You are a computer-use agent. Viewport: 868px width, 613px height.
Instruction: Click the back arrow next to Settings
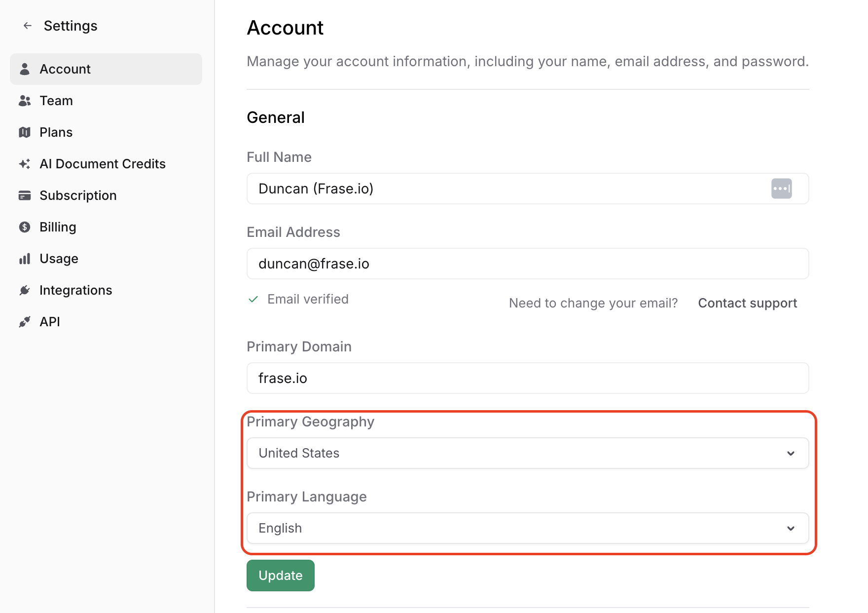pos(28,26)
